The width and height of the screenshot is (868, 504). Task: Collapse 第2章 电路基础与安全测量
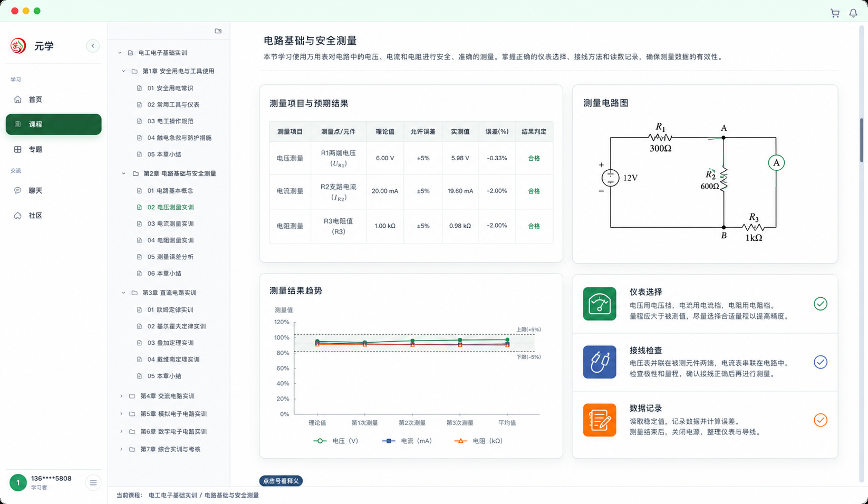pos(124,173)
